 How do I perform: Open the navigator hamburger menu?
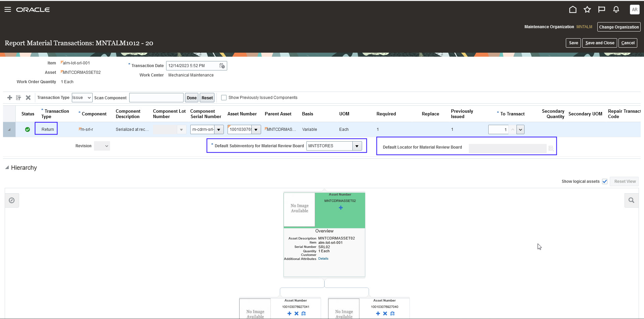point(8,9)
